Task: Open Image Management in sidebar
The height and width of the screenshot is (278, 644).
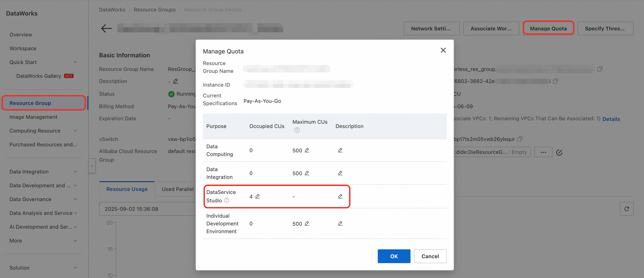Action: pos(33,117)
